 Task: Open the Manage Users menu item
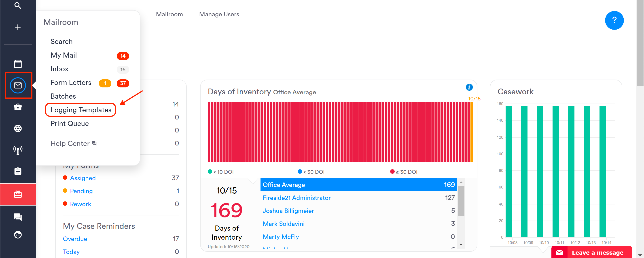pyautogui.click(x=219, y=14)
